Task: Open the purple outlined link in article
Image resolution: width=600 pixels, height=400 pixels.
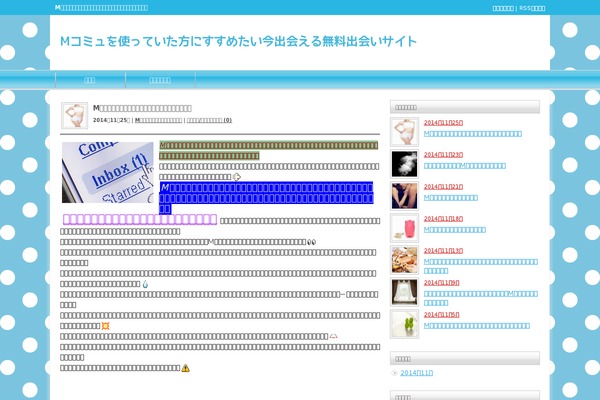Action: coord(140,219)
